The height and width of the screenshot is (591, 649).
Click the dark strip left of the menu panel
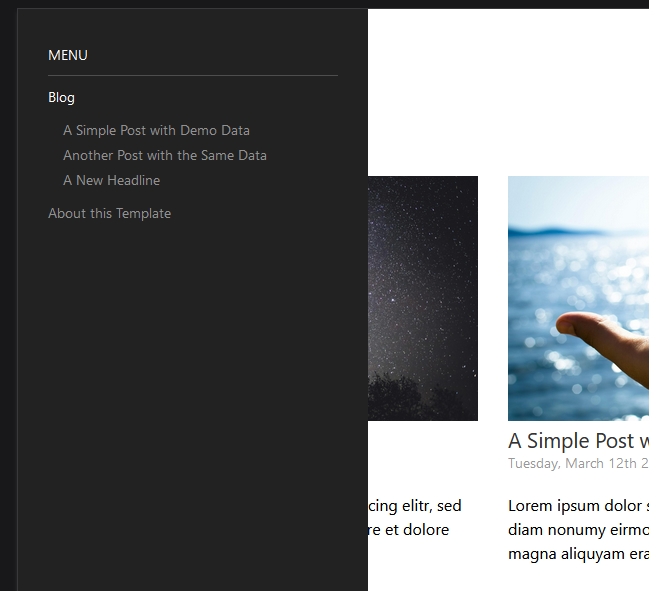pos(8,298)
